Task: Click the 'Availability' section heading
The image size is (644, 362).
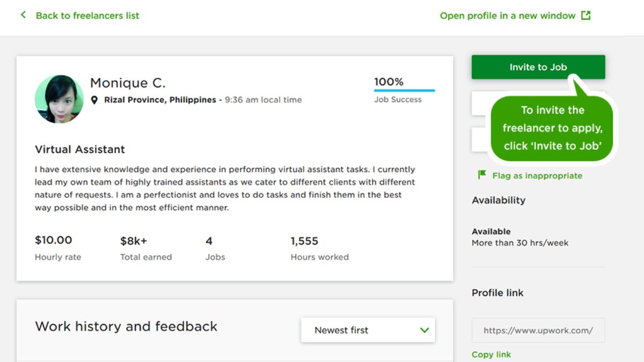Action: pos(499,200)
